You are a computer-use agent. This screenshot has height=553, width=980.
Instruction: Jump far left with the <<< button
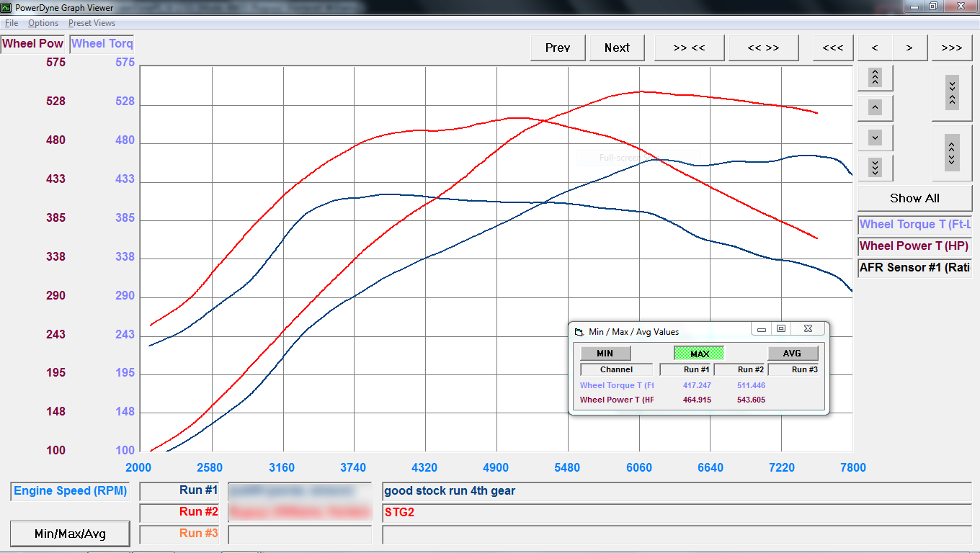pos(832,48)
